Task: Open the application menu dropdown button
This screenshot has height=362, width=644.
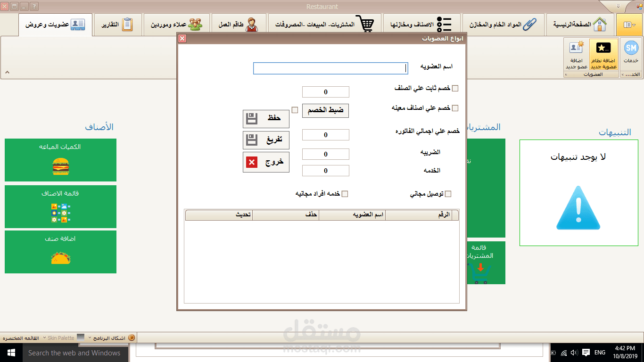Action: (629, 25)
